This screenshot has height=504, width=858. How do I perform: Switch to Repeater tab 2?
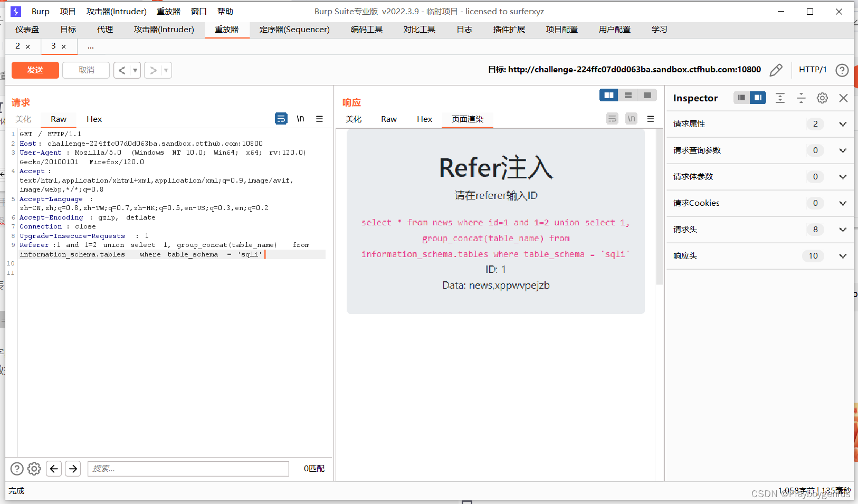tap(17, 46)
